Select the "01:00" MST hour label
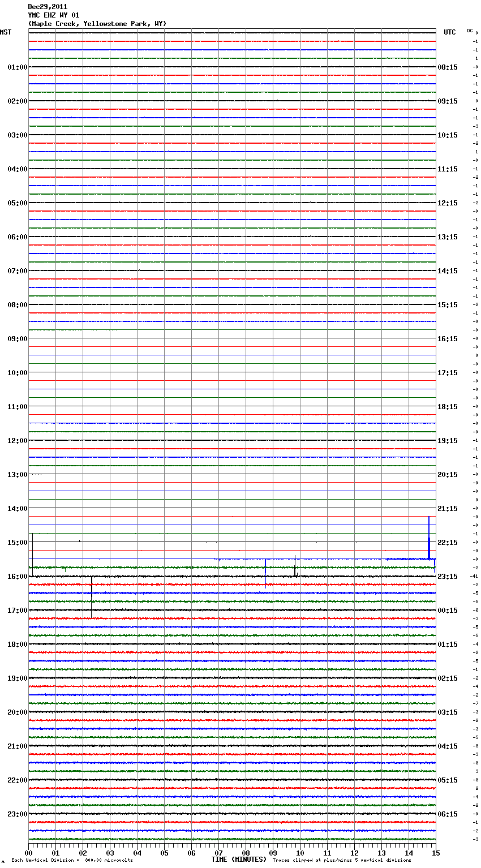This screenshot has height=868, width=481. tap(18, 67)
